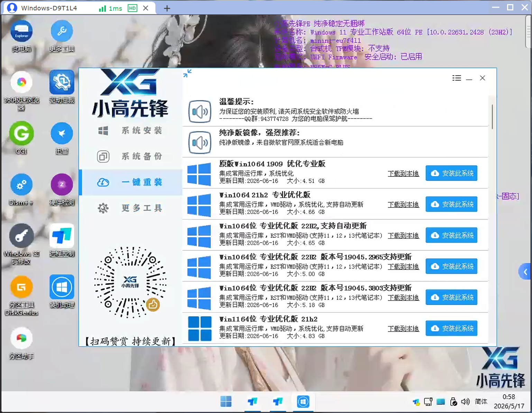This screenshot has width=532, height=413.
Task: Add a new session tab
Action: tap(167, 8)
